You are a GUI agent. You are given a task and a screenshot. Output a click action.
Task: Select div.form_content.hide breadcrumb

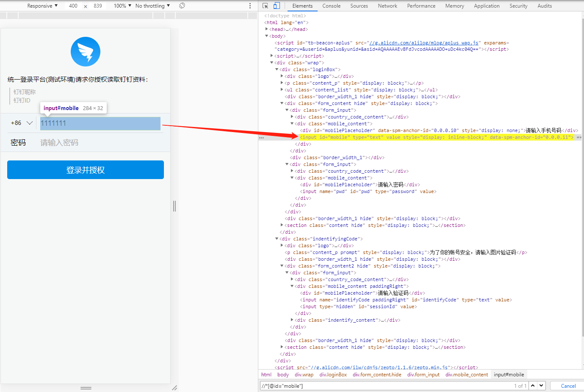coord(377,375)
